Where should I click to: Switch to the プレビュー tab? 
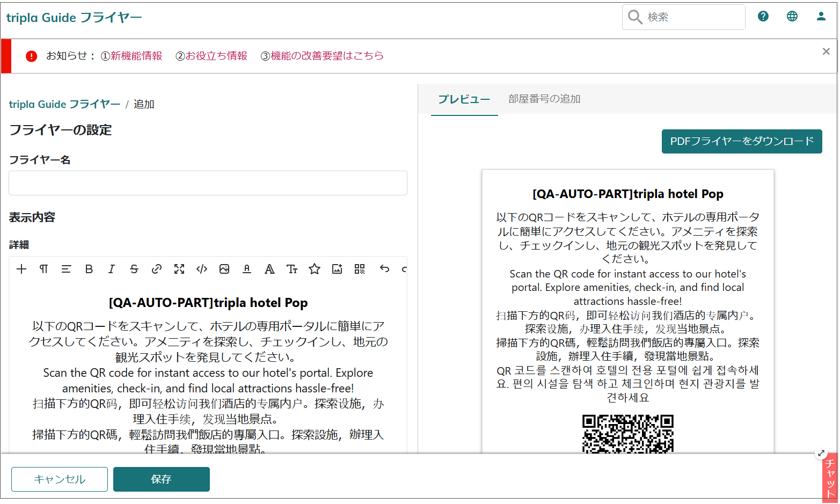[x=464, y=99]
